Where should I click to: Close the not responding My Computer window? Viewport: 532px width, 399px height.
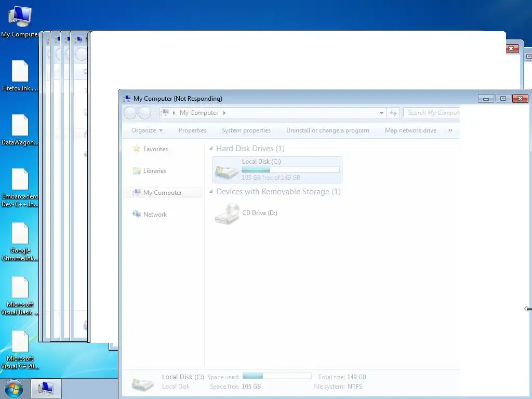[x=520, y=98]
